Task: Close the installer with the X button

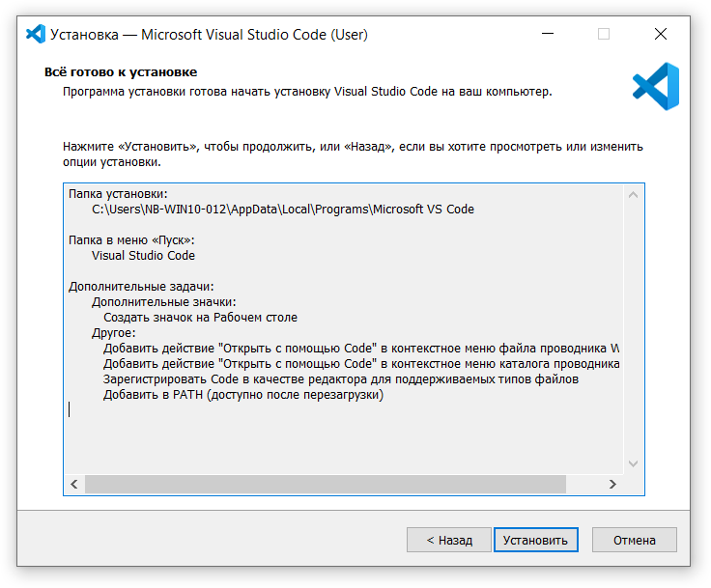Action: (x=661, y=34)
